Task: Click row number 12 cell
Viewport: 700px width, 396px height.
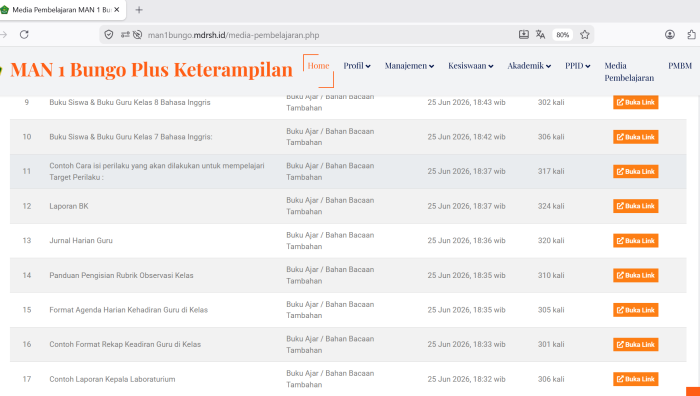Action: tap(27, 206)
